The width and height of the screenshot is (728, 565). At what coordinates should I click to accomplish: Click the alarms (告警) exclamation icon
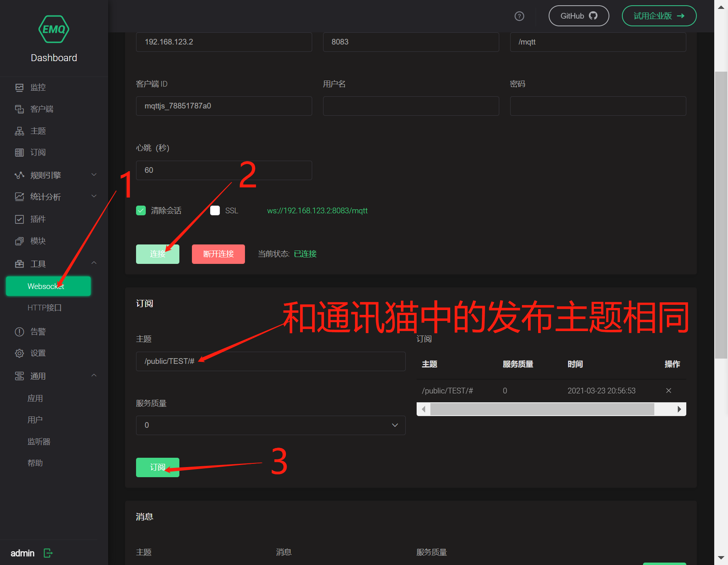pyautogui.click(x=19, y=332)
